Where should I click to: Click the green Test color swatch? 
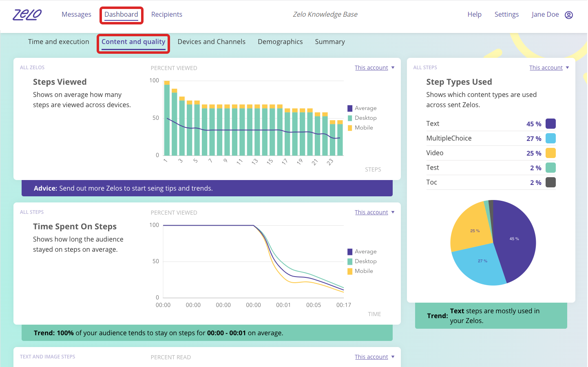550,168
